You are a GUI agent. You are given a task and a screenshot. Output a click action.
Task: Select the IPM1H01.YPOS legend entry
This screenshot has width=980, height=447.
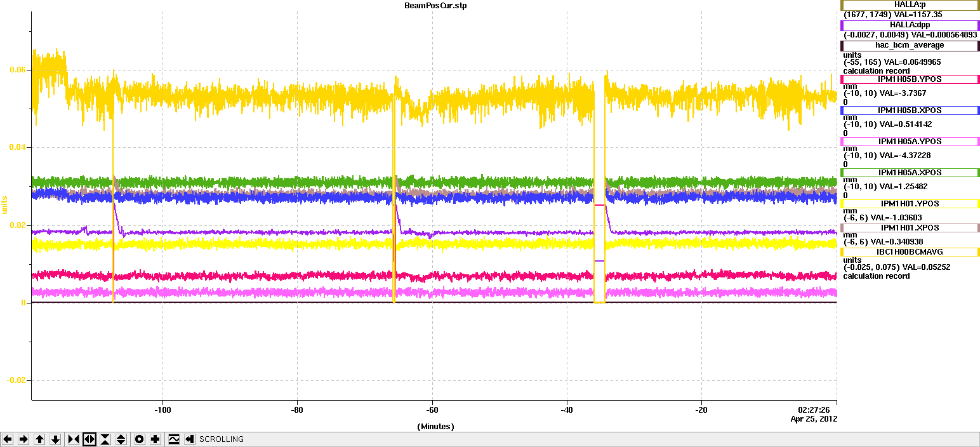(x=910, y=203)
